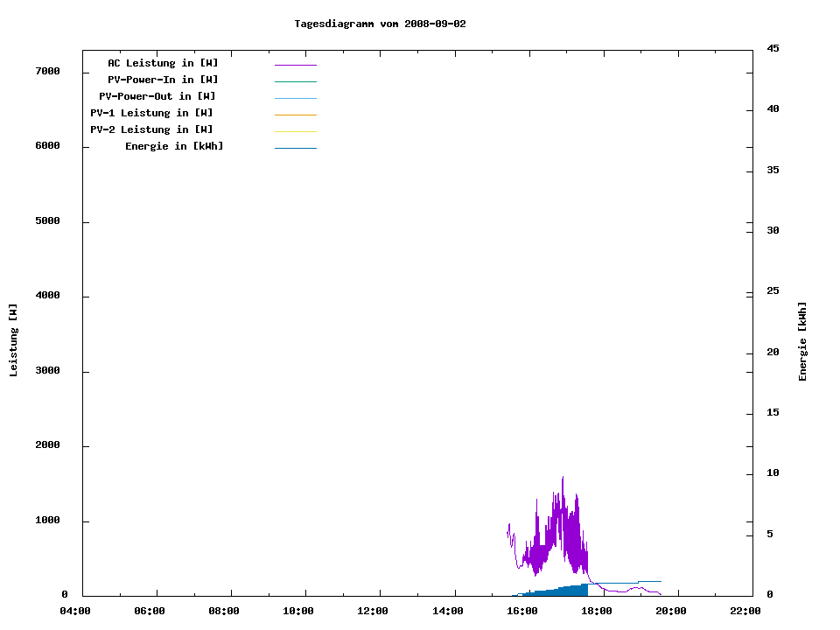Click the 'PV-2 Leistung in [W]' legend label

151,129
